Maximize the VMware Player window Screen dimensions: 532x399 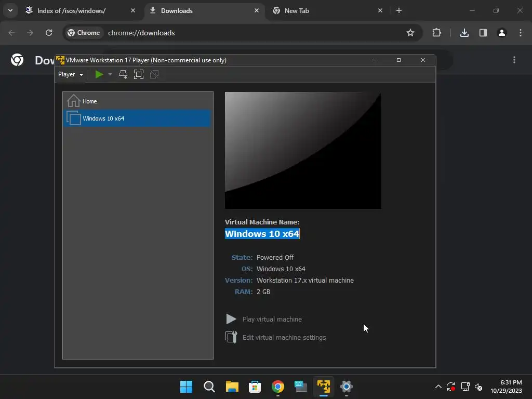[398, 60]
